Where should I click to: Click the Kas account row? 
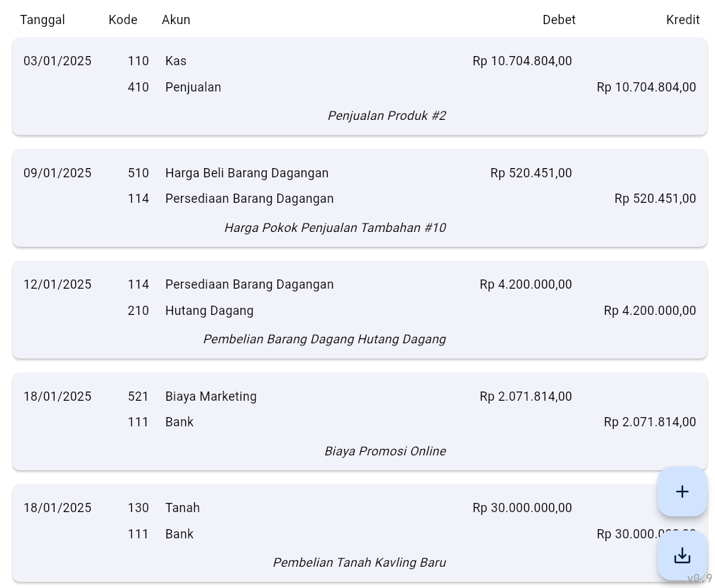click(176, 61)
